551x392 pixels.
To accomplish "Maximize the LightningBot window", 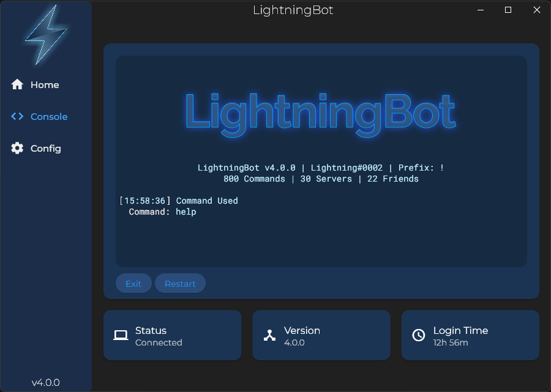I will [x=508, y=10].
